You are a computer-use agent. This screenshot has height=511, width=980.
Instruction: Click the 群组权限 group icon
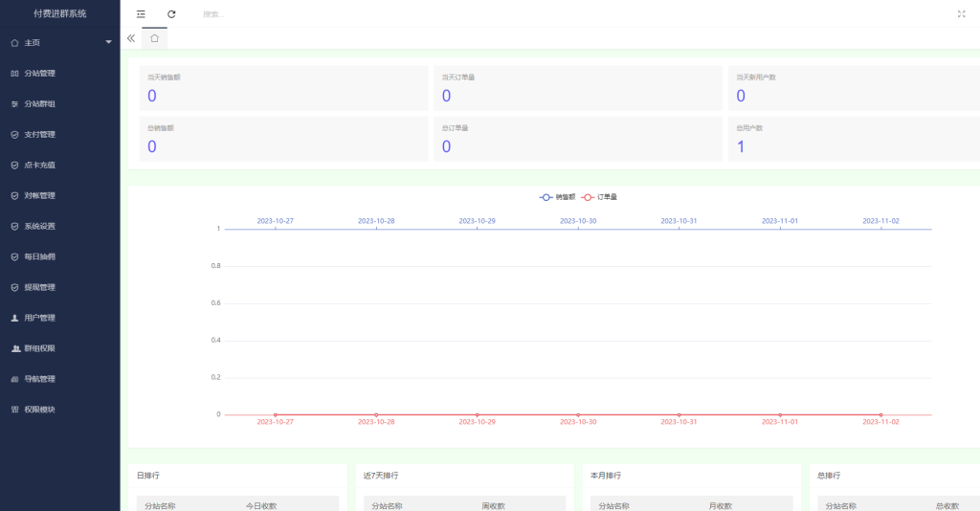[x=14, y=348]
